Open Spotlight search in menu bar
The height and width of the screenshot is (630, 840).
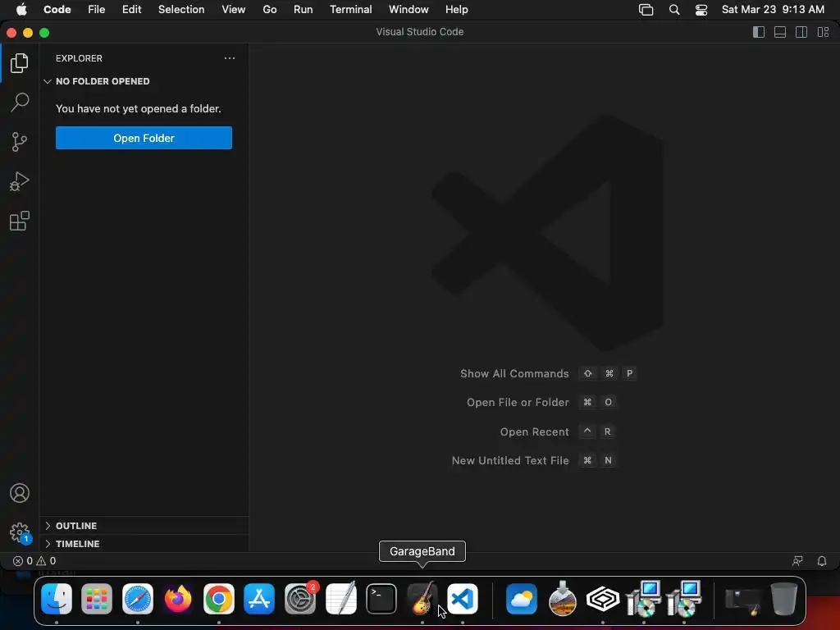674,10
